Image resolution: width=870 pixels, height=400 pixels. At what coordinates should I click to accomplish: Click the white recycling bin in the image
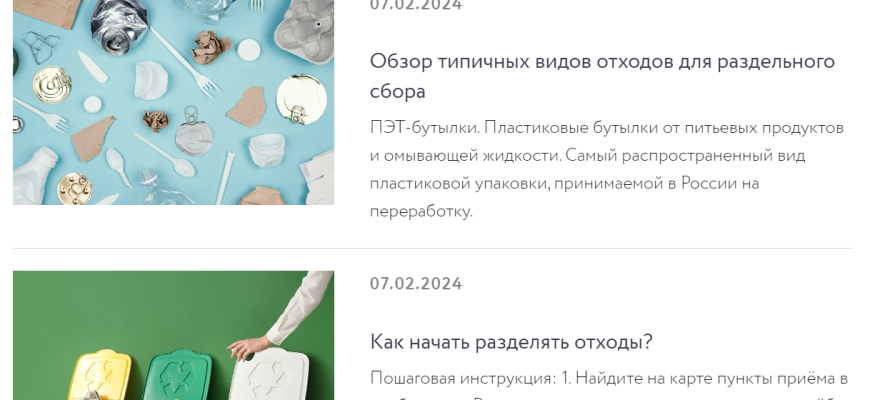(x=269, y=374)
